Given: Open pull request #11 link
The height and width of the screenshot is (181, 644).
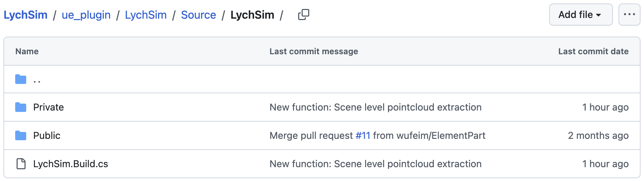Looking at the screenshot, I should click(363, 135).
